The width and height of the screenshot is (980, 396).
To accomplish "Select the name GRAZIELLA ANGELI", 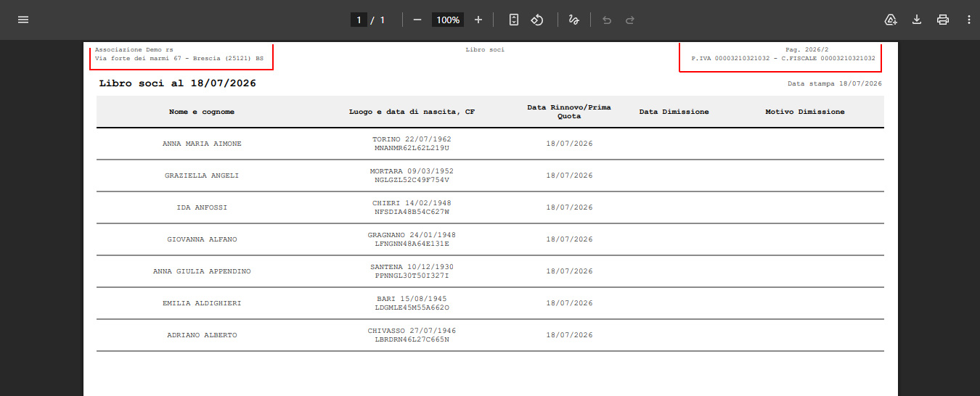I will (x=202, y=176).
